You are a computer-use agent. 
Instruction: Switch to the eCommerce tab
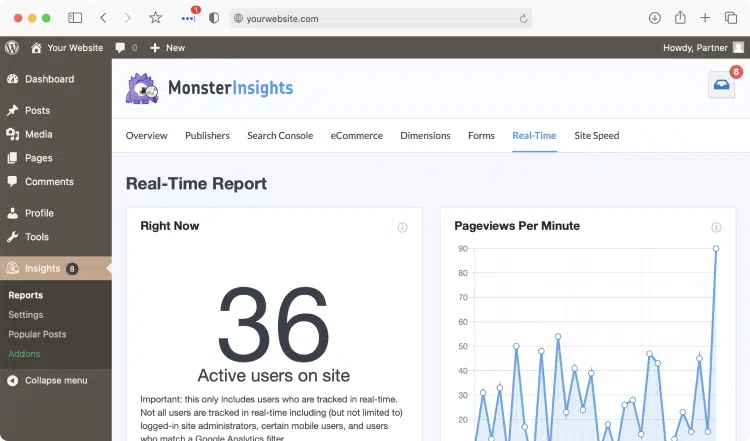pyautogui.click(x=356, y=136)
